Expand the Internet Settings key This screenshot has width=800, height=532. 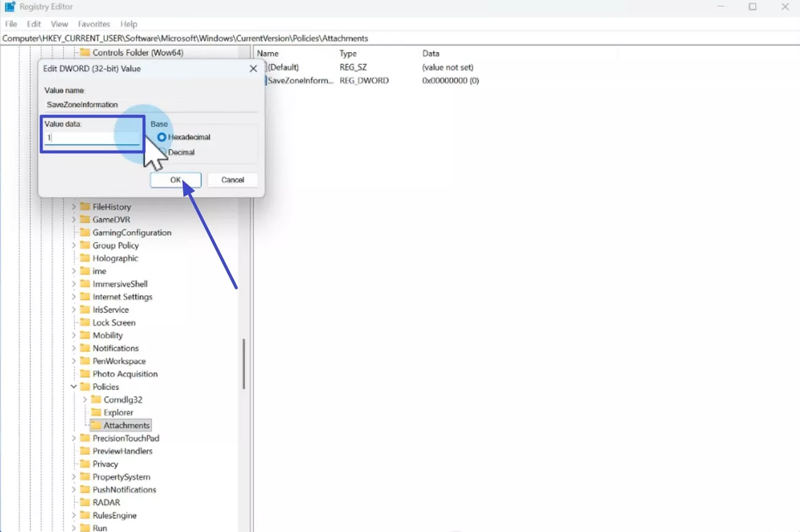click(74, 296)
